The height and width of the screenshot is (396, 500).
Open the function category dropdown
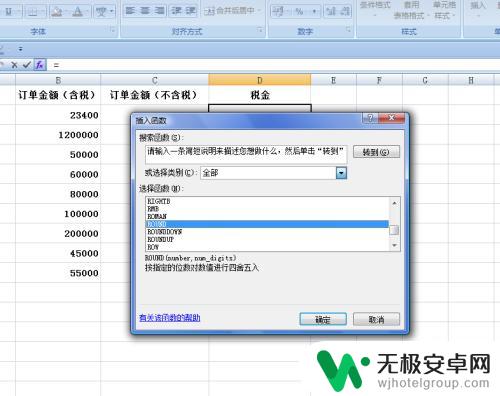click(341, 173)
